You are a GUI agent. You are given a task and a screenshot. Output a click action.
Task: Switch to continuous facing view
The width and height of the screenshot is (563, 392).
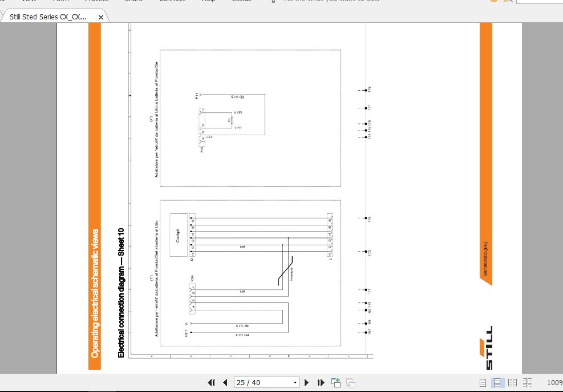pyautogui.click(x=528, y=383)
